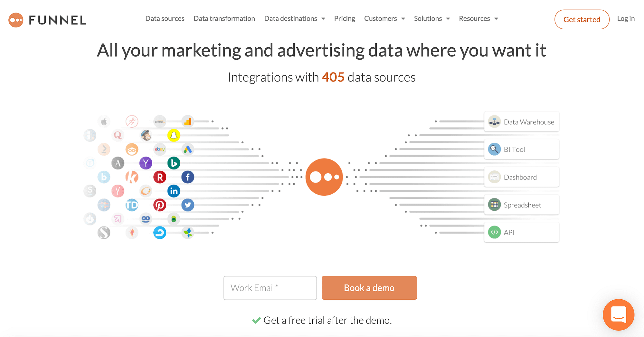Select the Pinterest icon
Viewport: 644px width, 337px height.
click(160, 205)
